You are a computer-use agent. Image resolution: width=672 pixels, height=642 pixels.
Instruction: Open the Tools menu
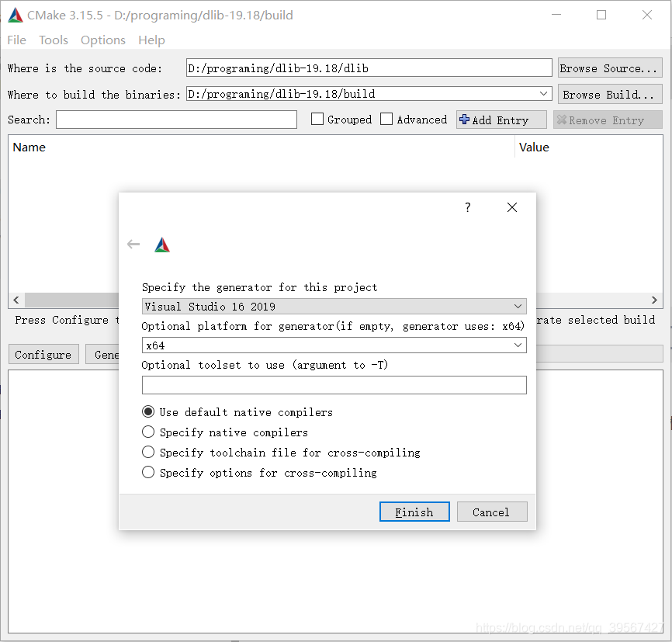pos(54,40)
